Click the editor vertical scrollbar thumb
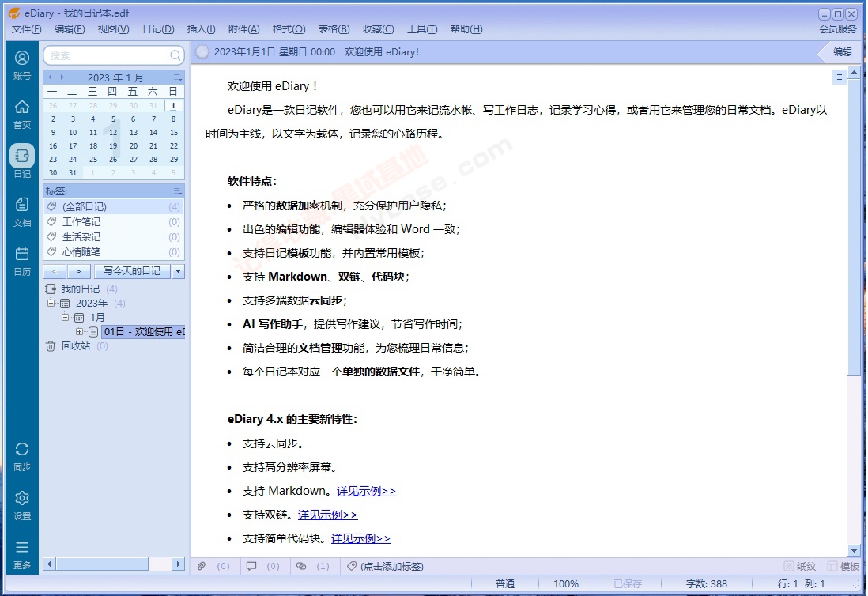 854,227
